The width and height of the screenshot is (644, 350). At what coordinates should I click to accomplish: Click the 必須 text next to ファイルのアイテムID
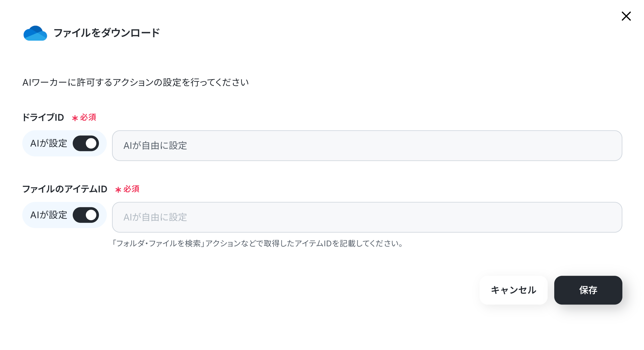point(131,189)
